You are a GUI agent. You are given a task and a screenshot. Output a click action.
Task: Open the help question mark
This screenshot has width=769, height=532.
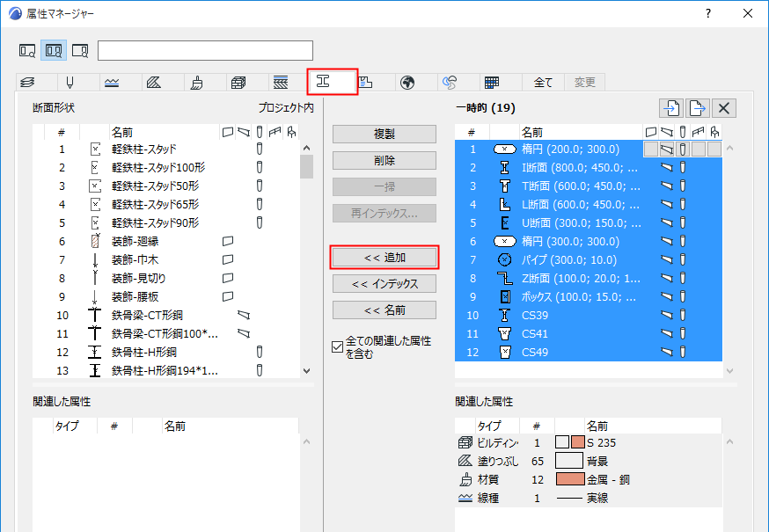coord(708,14)
